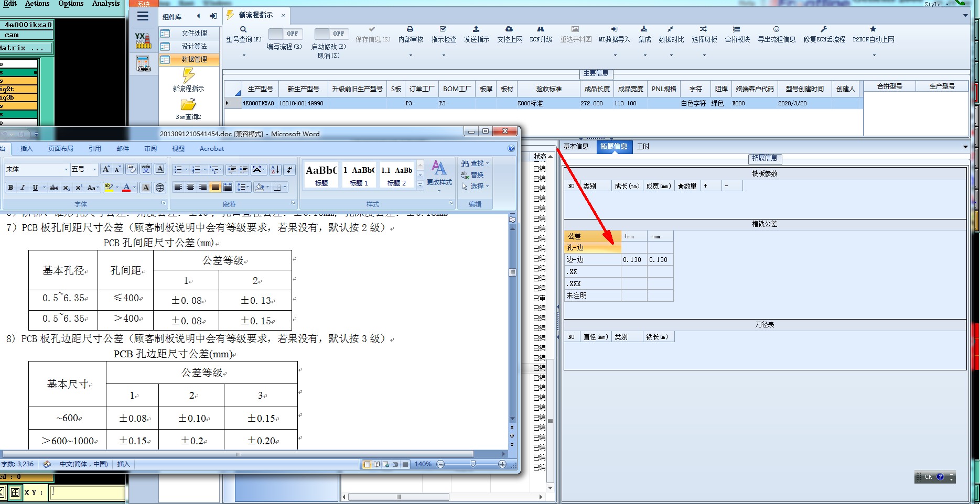Click Word text highlight color button
Screen dimensions: 980x504
[x=109, y=188]
